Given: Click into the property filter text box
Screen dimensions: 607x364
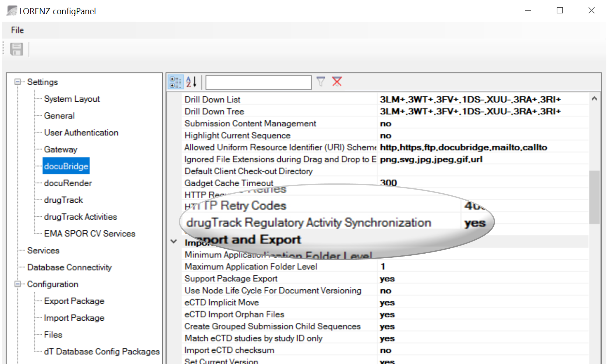Looking at the screenshot, I should (x=258, y=82).
